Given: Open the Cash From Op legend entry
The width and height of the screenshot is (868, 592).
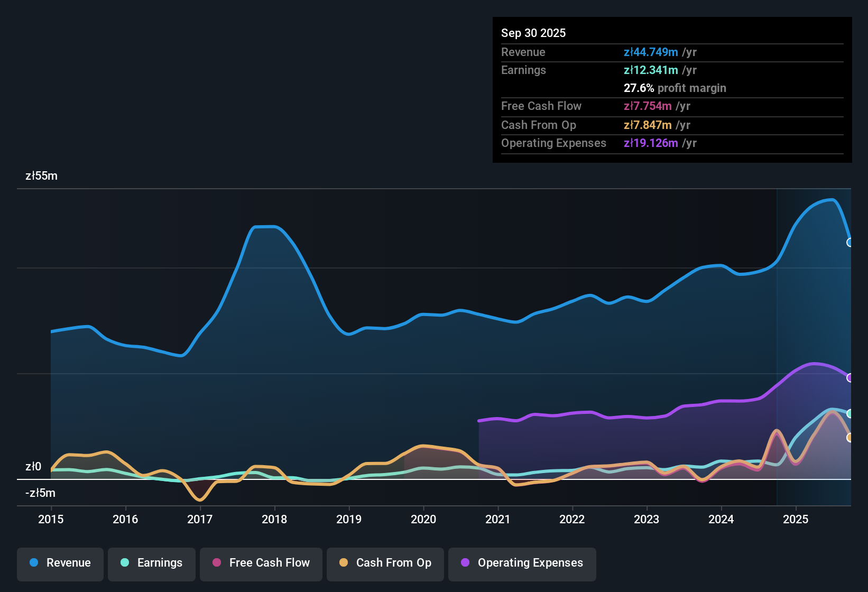Looking at the screenshot, I should (385, 563).
